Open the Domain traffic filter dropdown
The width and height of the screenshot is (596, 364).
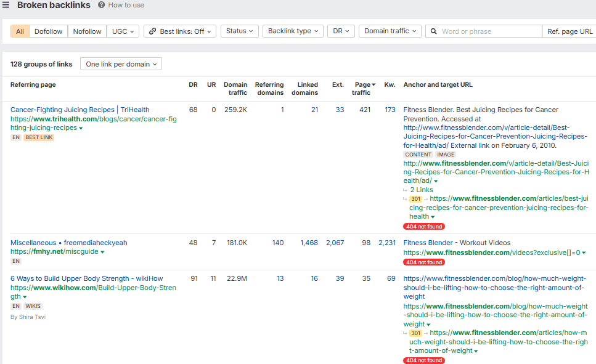coord(390,31)
